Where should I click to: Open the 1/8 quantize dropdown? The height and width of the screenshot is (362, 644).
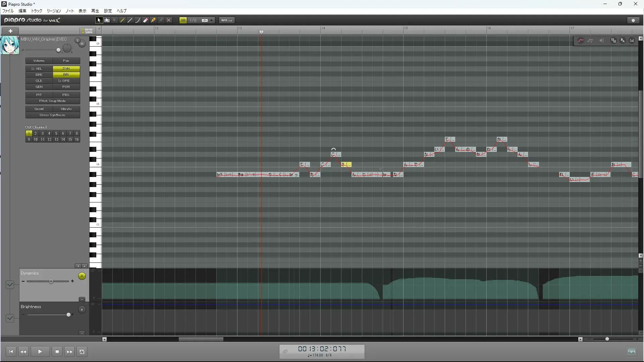(211, 20)
